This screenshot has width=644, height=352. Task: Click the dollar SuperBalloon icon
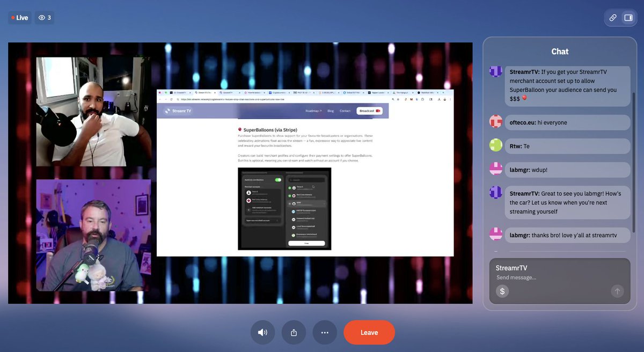[x=502, y=291]
